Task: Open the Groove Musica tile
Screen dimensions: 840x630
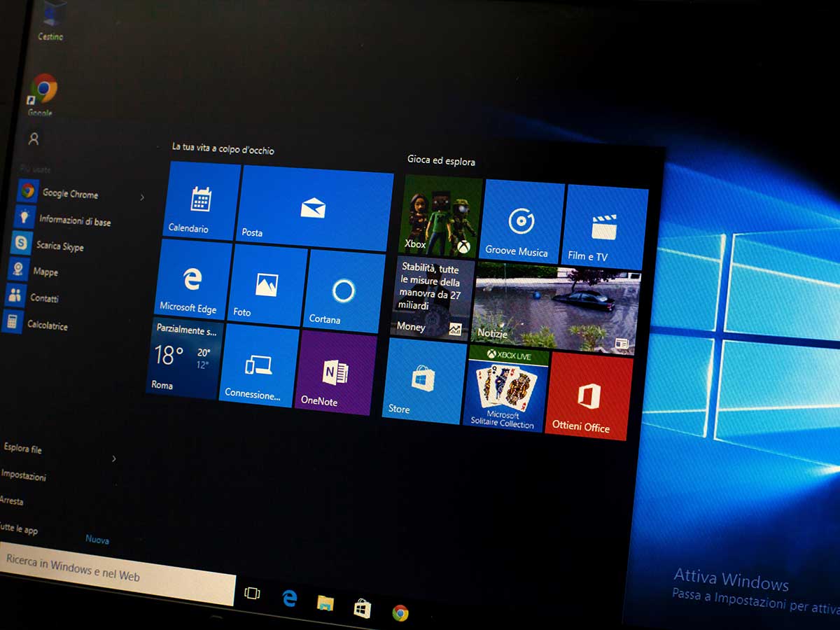Action: pyautogui.click(x=521, y=223)
